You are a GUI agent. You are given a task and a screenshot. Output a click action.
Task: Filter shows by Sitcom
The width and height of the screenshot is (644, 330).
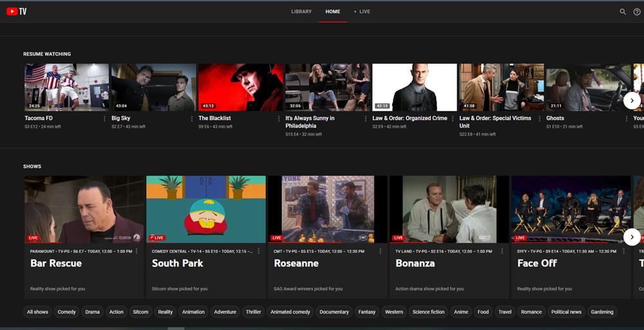coord(140,312)
